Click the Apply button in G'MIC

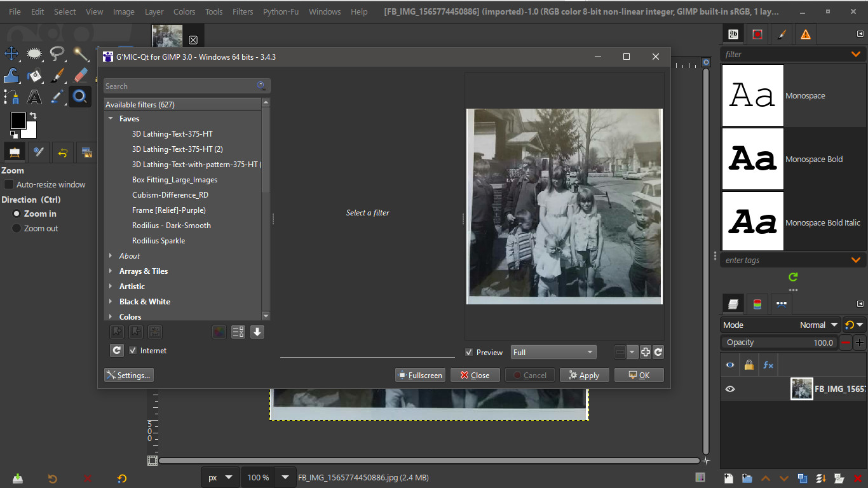click(584, 375)
